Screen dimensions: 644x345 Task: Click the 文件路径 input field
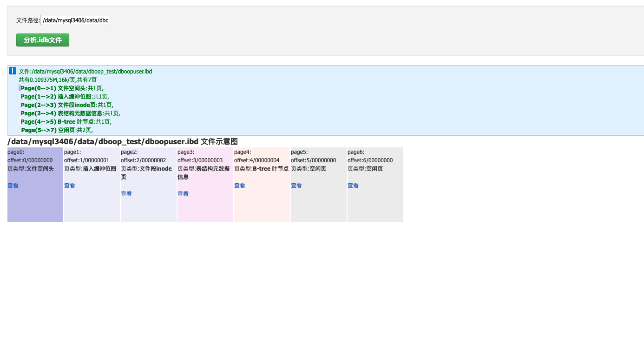[75, 20]
